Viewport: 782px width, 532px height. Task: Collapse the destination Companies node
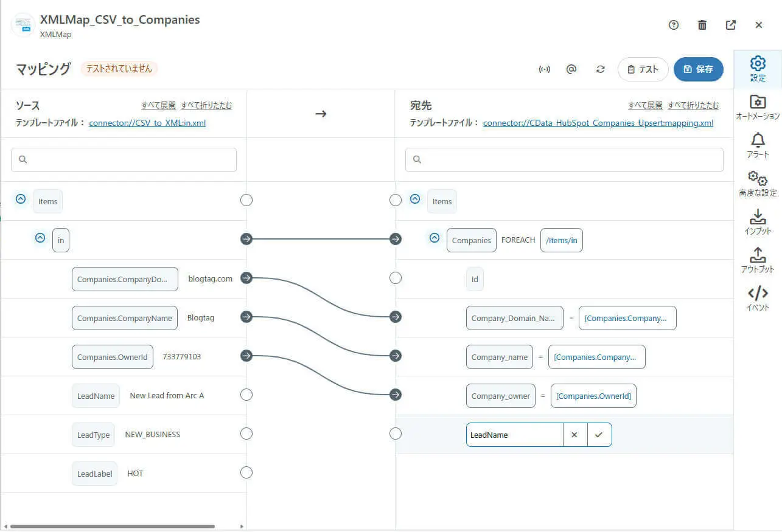click(435, 238)
